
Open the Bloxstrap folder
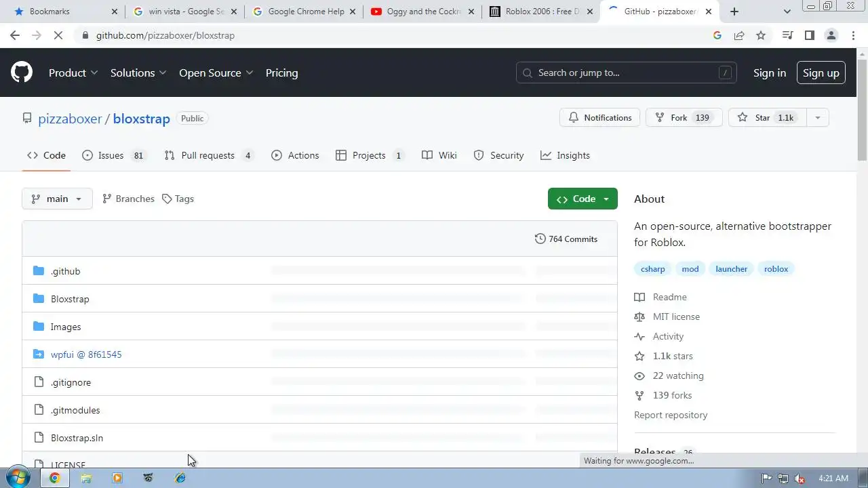click(x=70, y=299)
